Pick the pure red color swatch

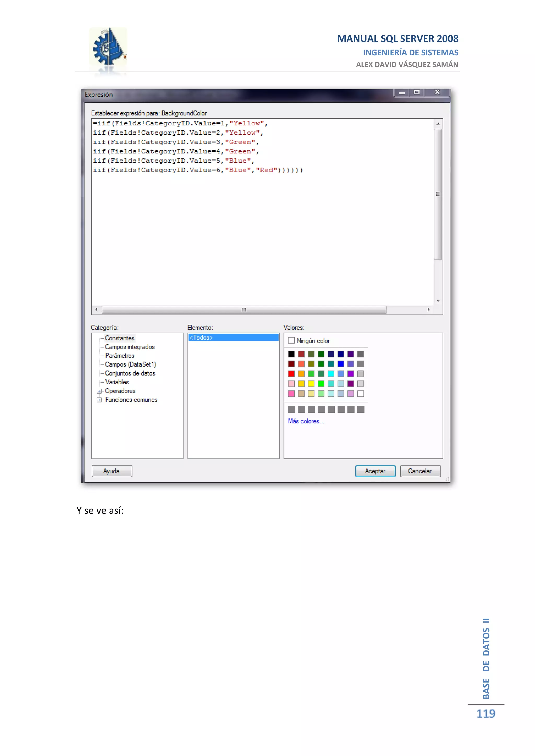click(x=291, y=374)
